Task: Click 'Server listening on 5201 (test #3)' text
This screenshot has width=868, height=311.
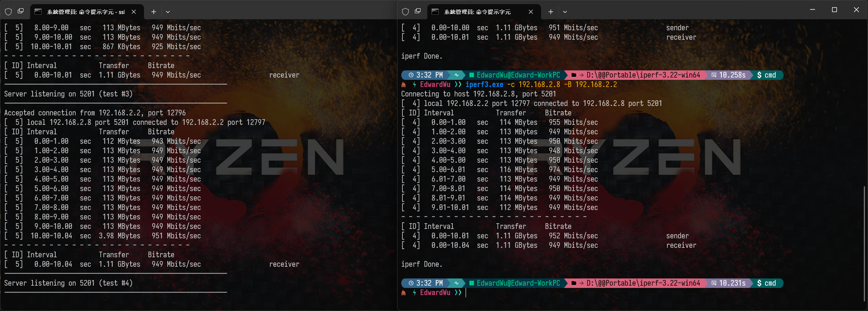Action: [x=69, y=94]
